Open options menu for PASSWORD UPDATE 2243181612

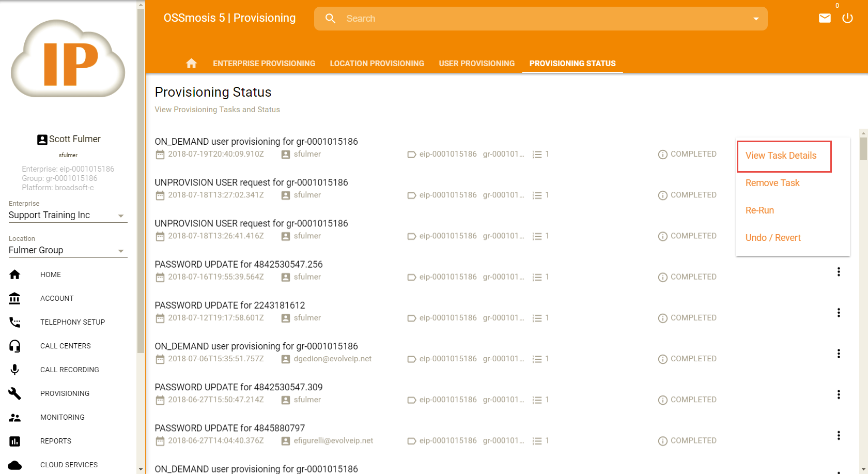(839, 313)
